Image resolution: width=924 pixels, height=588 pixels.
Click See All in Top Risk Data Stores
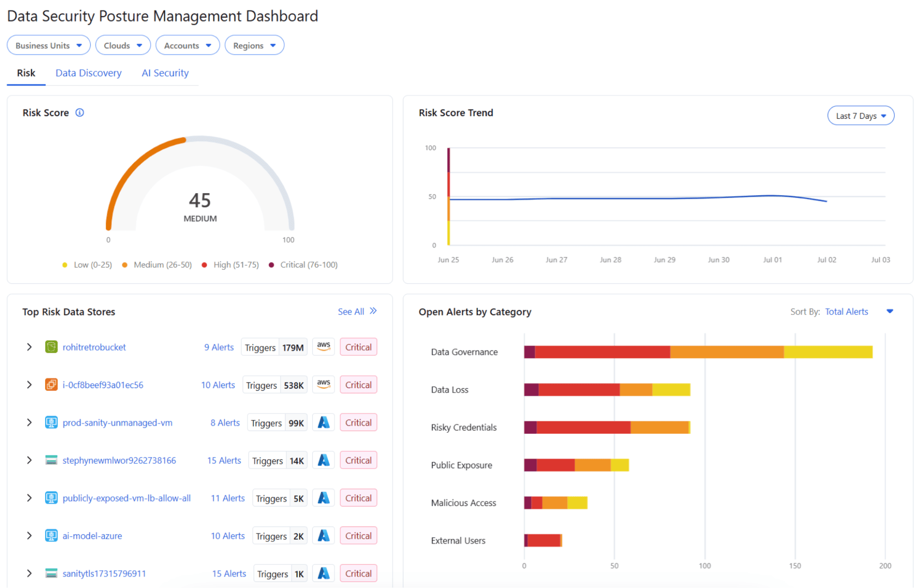pos(351,311)
